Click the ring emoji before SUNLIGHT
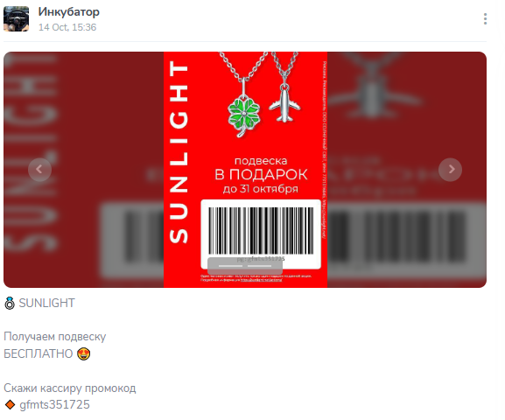505x420 pixels. point(10,304)
